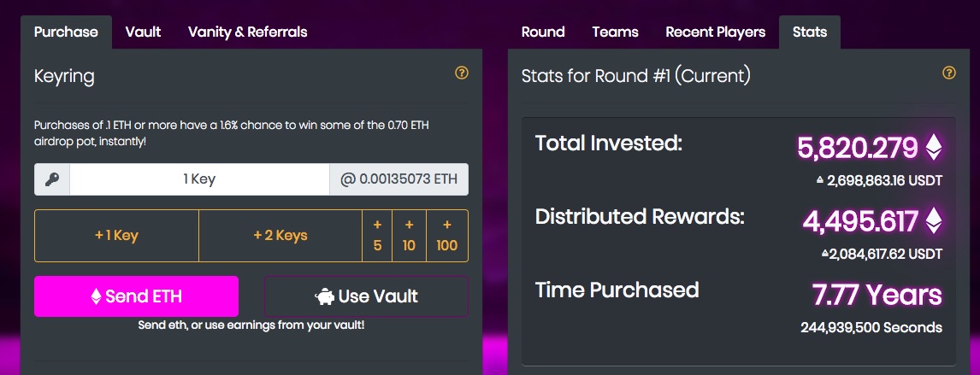Open the Vanity & Referrals tab
Viewport: 980px width, 375px height.
247,32
